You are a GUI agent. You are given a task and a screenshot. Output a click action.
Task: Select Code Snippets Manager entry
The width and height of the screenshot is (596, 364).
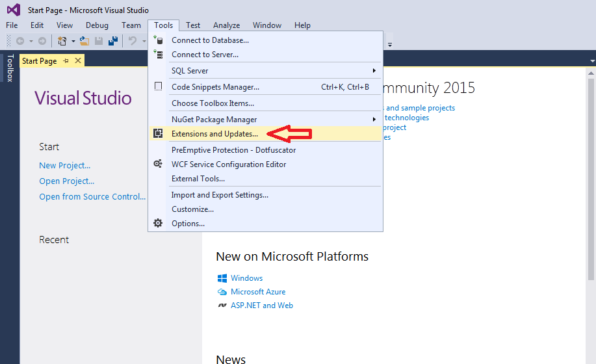[x=265, y=86]
